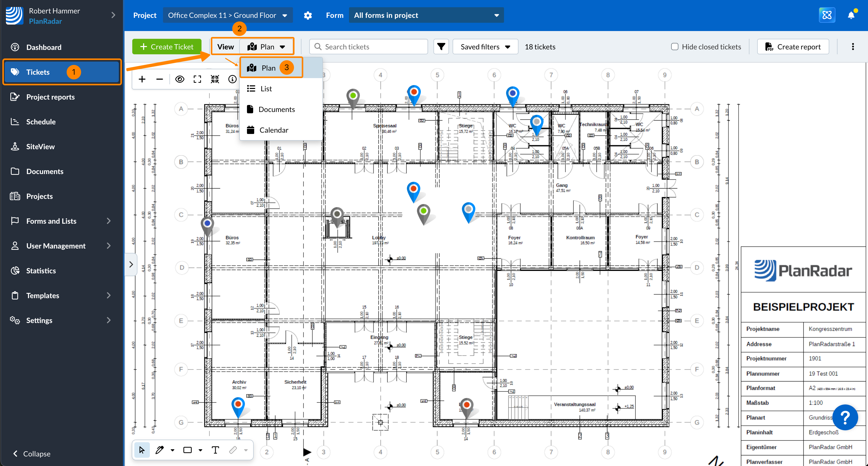Image resolution: width=868 pixels, height=466 pixels.
Task: Open the filter funnel icon
Action: [441, 47]
